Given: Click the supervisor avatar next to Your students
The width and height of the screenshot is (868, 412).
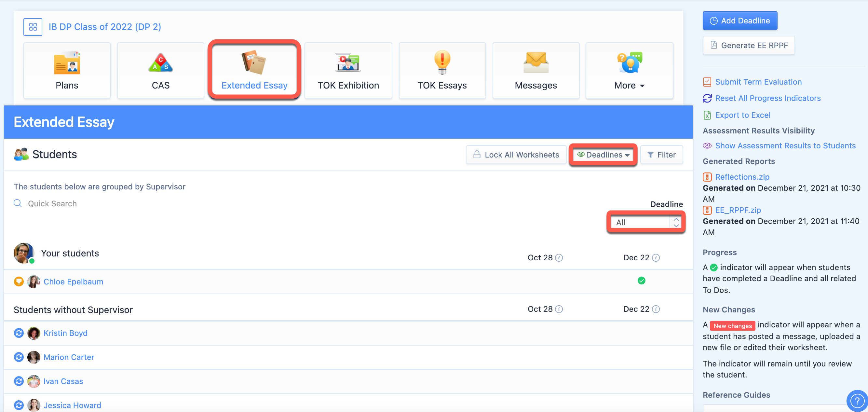Looking at the screenshot, I should (23, 253).
